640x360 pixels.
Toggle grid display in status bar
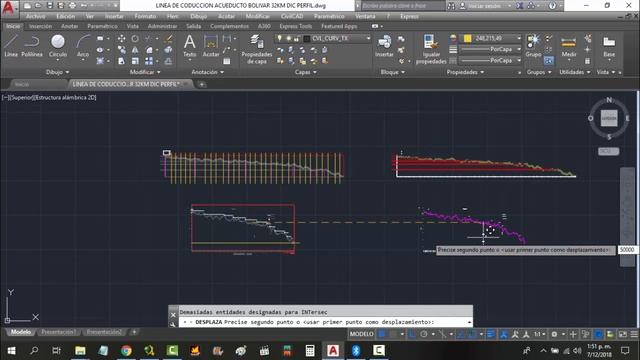[382, 334]
